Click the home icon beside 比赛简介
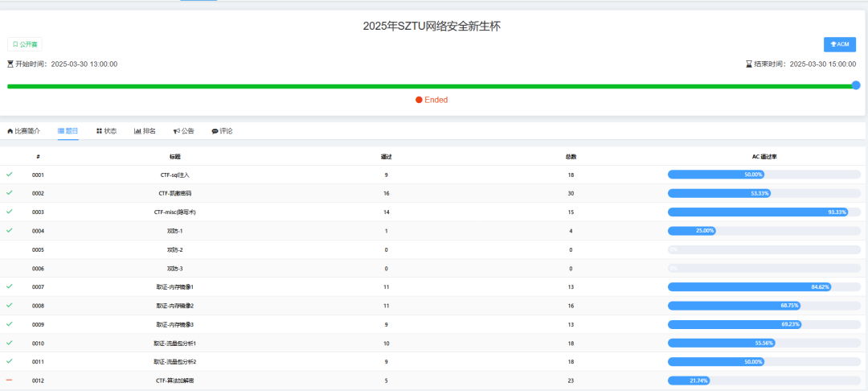Image resolution: width=868 pixels, height=391 pixels. (x=10, y=130)
